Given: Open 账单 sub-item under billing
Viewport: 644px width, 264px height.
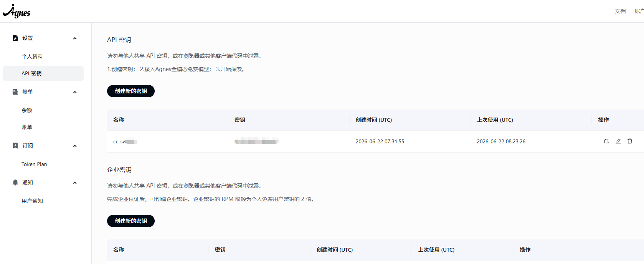Looking at the screenshot, I should pyautogui.click(x=27, y=127).
